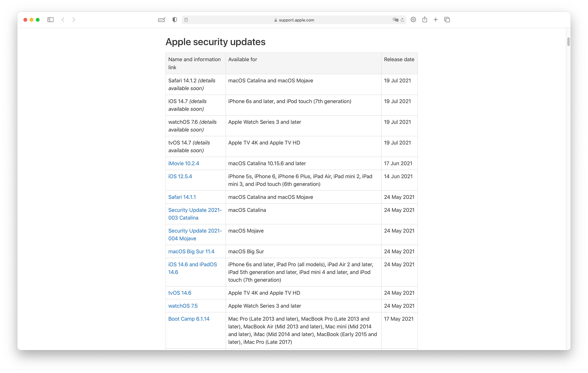
Task: Click the page's vertical scrollbar thumb
Action: pyautogui.click(x=568, y=42)
